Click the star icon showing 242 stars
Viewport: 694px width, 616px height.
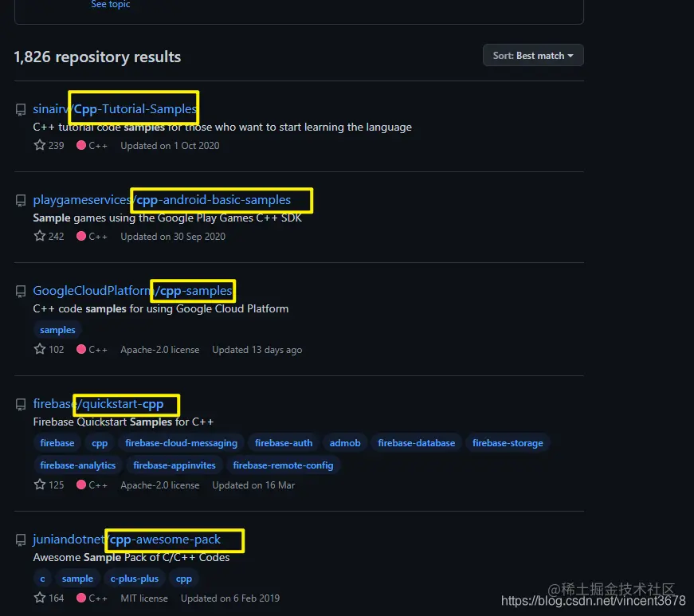coord(40,236)
